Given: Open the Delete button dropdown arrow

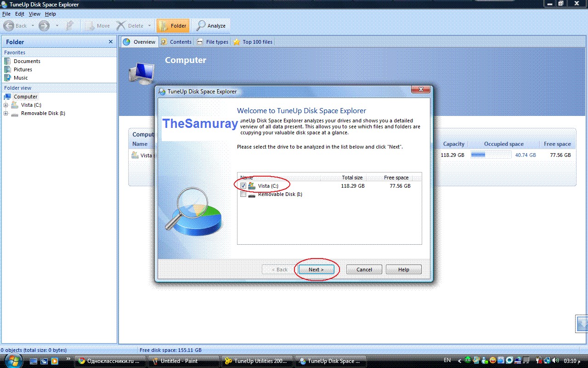Looking at the screenshot, I should pyautogui.click(x=149, y=26).
